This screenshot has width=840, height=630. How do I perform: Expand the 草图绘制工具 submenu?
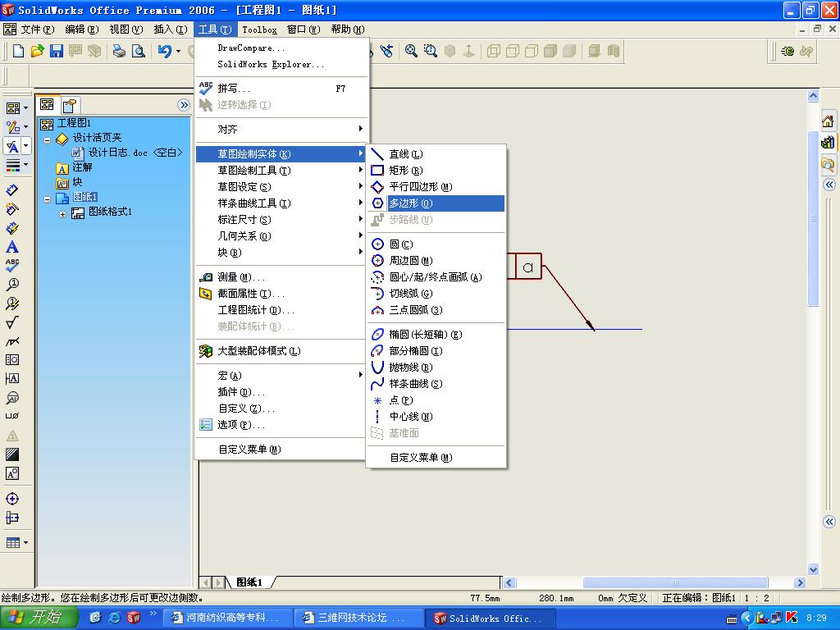282,171
